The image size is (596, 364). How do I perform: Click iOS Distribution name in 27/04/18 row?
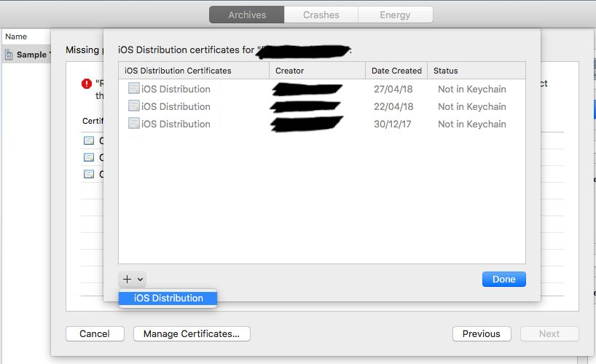[176, 89]
